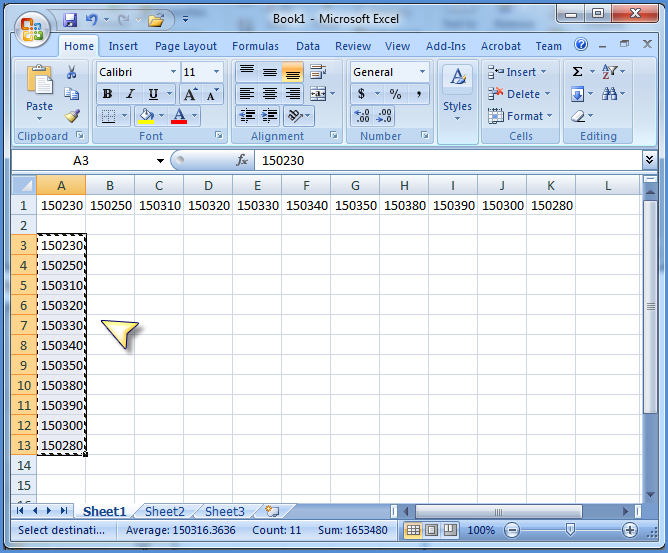Apply comma style number format
Image resolution: width=668 pixels, height=553 pixels.
tap(419, 94)
